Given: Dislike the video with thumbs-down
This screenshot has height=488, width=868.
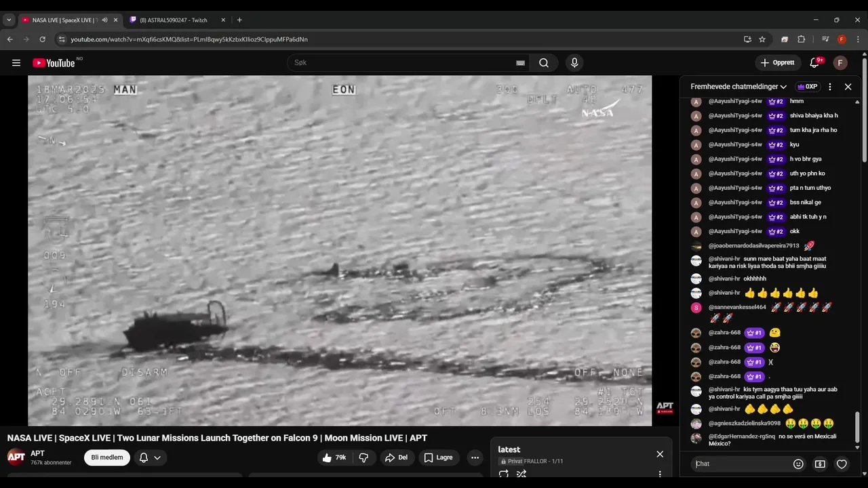Looking at the screenshot, I should tap(363, 457).
